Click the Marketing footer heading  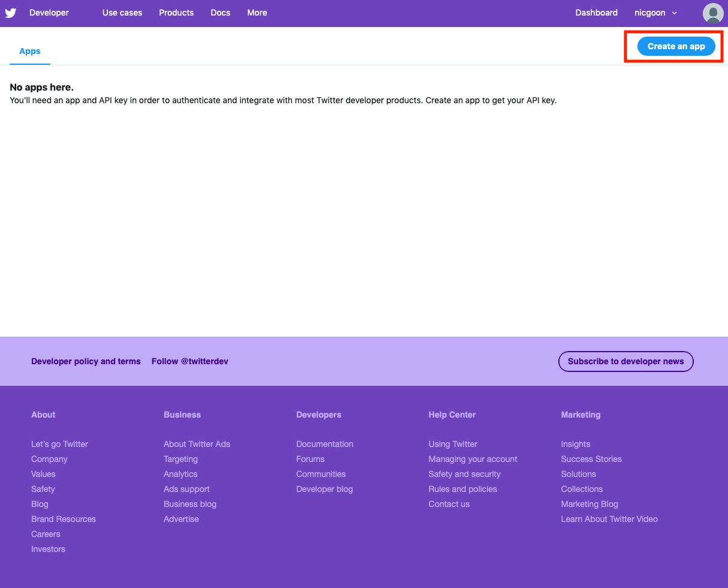pos(580,415)
